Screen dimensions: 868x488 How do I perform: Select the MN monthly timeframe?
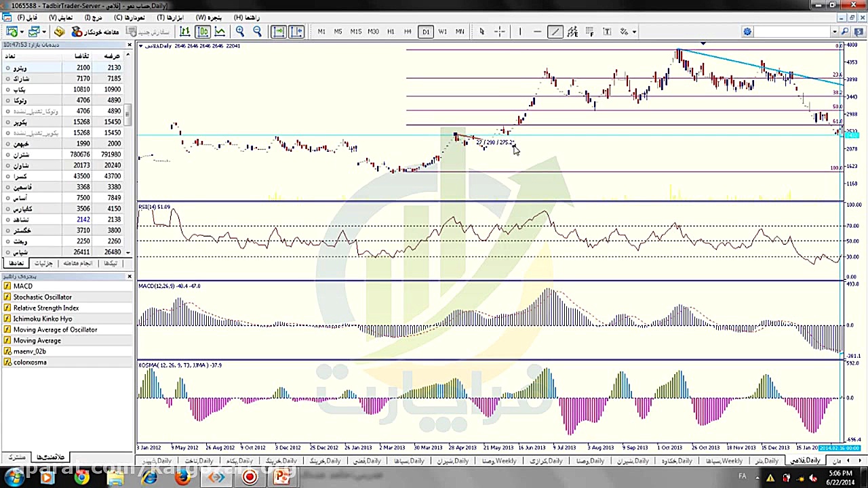(x=460, y=31)
